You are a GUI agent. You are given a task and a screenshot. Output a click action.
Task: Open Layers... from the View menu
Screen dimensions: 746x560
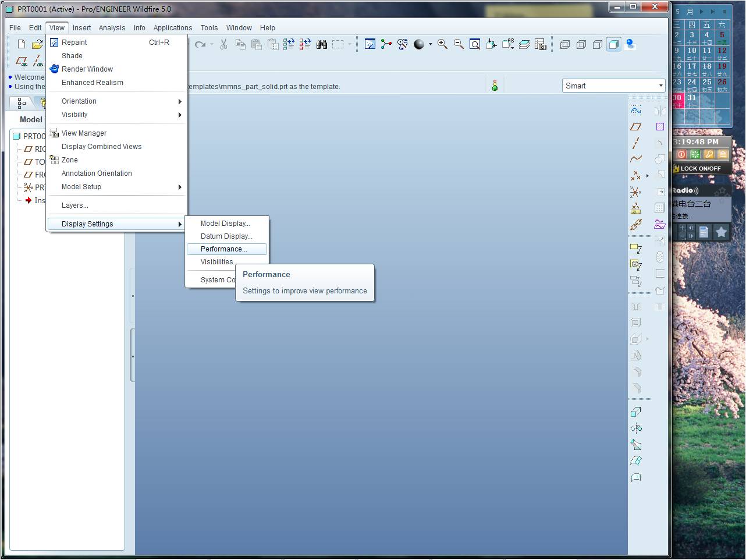pos(116,205)
